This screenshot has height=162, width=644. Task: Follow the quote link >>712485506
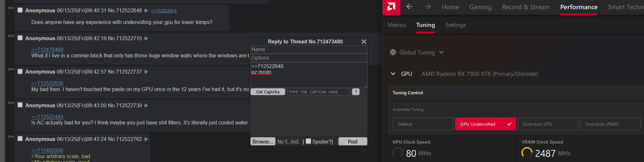pos(47,150)
